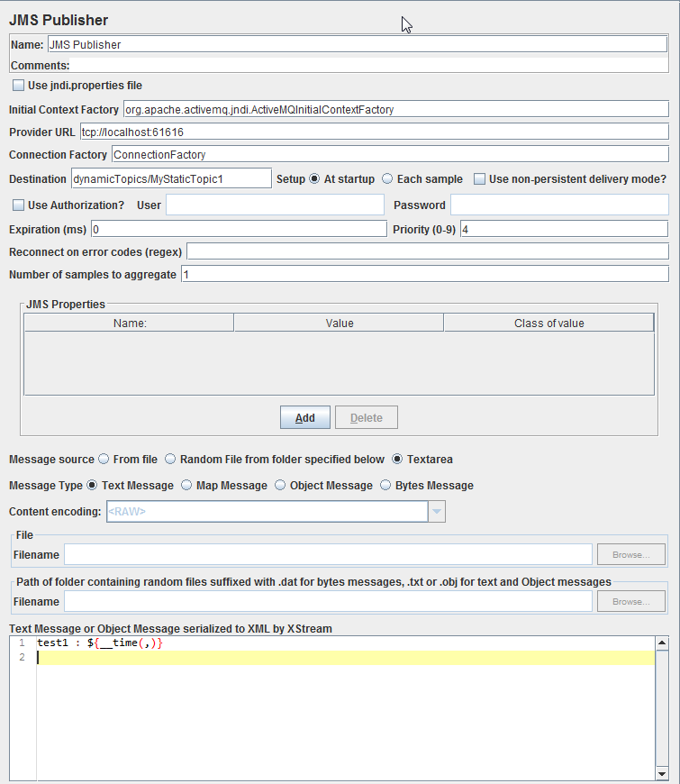Check the Use Authorization option
Viewport: 680px width, 784px height.
tap(19, 205)
